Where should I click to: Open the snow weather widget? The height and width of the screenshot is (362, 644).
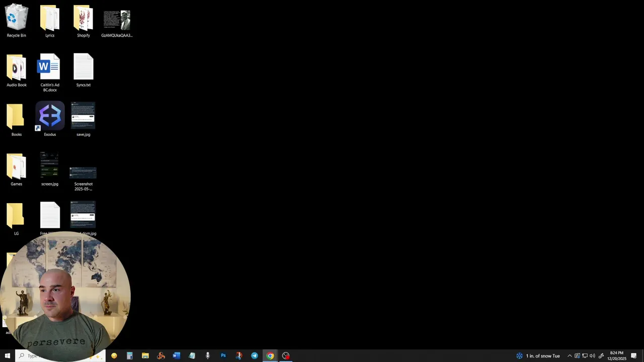point(538,355)
